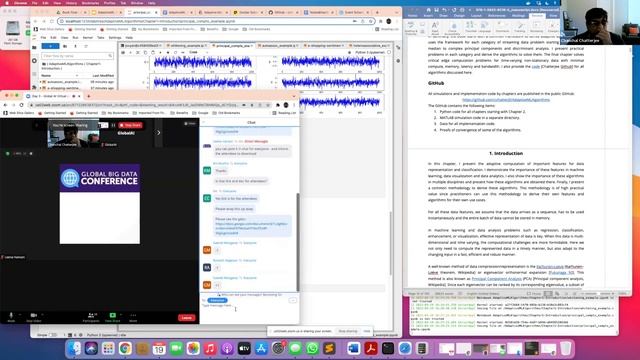Open Participants panel in Zoom
Viewport: 640px width, 360px height.
pyautogui.click(x=91, y=317)
